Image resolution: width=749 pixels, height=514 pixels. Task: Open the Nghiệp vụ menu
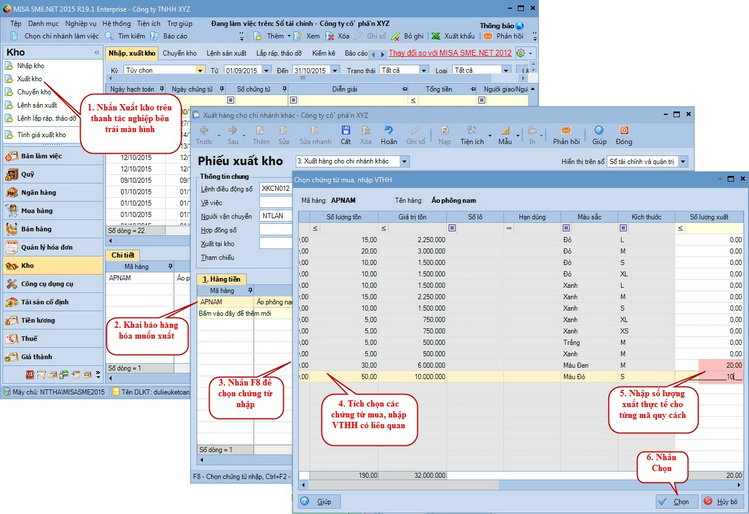click(x=80, y=23)
